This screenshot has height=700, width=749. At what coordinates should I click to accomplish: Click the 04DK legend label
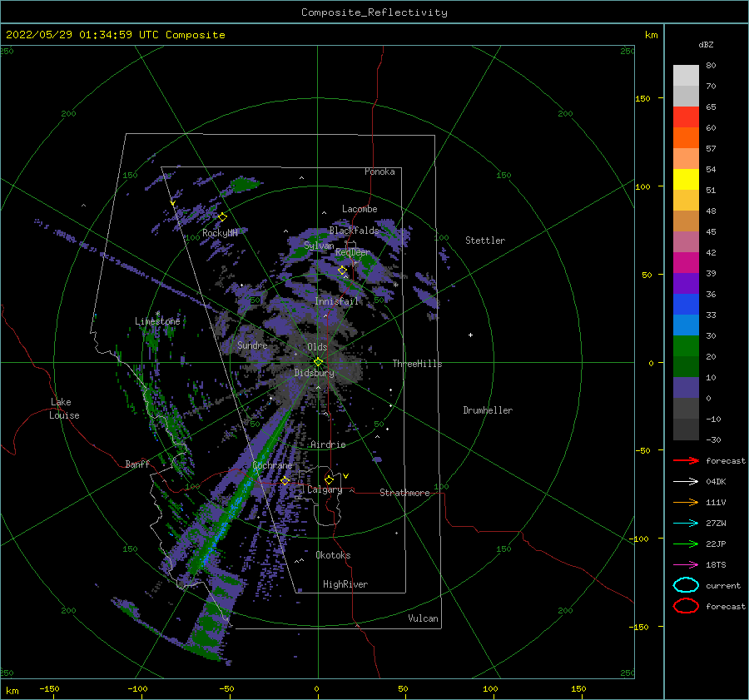(716, 482)
